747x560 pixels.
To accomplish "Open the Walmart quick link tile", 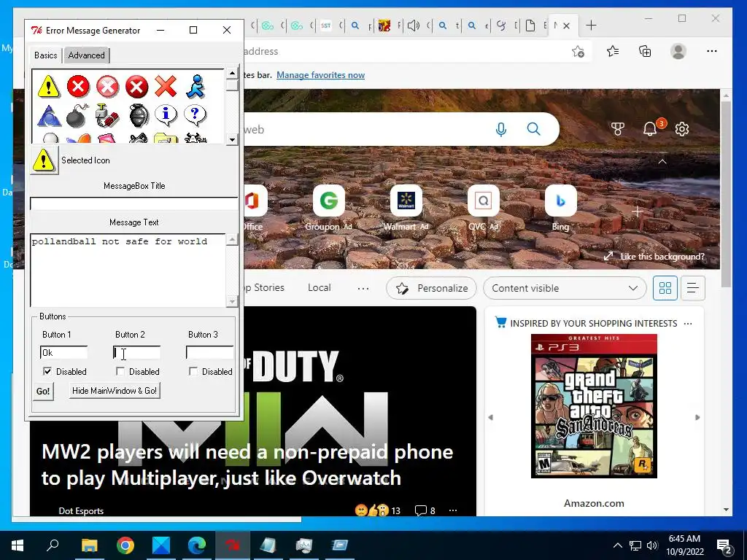I will point(406,201).
